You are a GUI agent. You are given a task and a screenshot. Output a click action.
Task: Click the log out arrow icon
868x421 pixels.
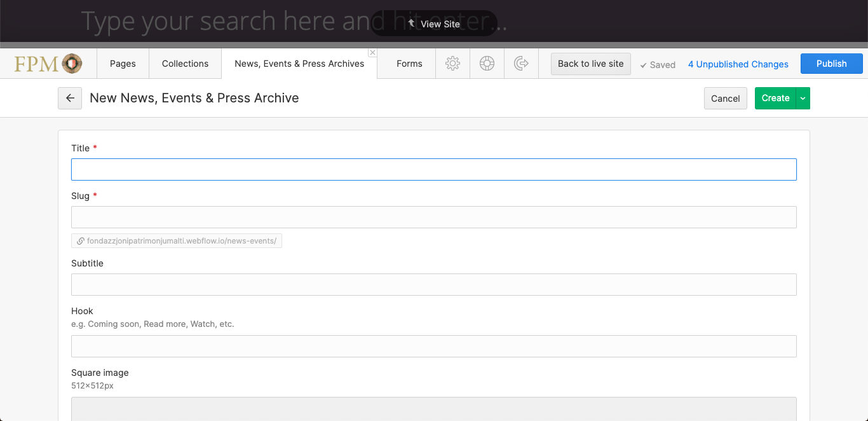tap(521, 64)
